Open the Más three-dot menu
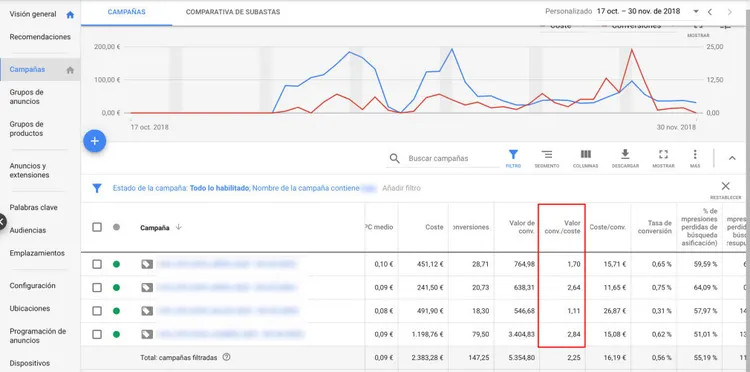Screen dimensions: 750x372 (695, 154)
